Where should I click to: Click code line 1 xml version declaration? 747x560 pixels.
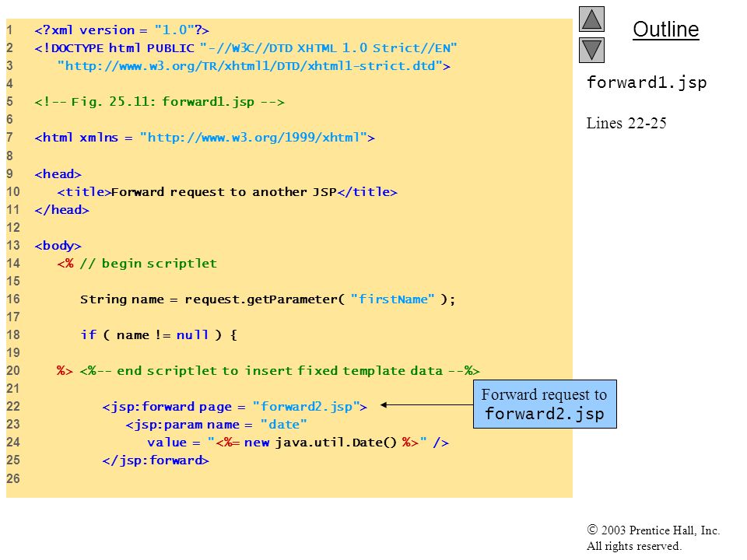pyautogui.click(x=121, y=30)
